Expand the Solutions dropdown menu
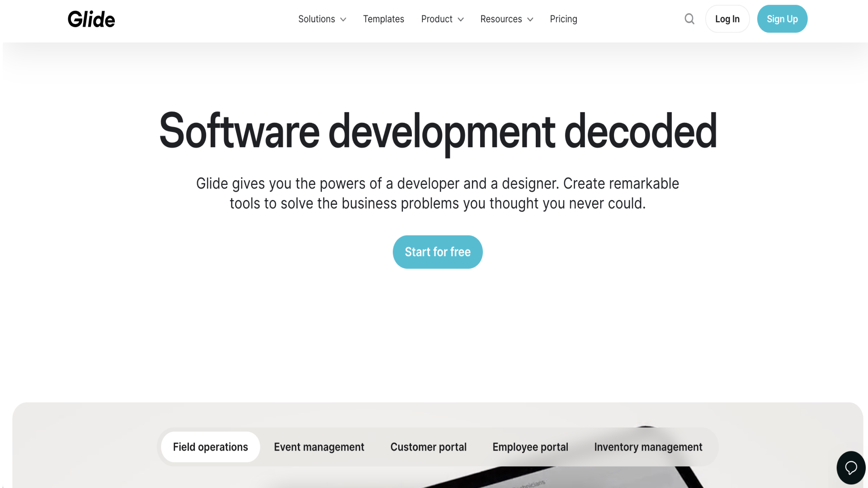The height and width of the screenshot is (488, 868). [x=322, y=19]
